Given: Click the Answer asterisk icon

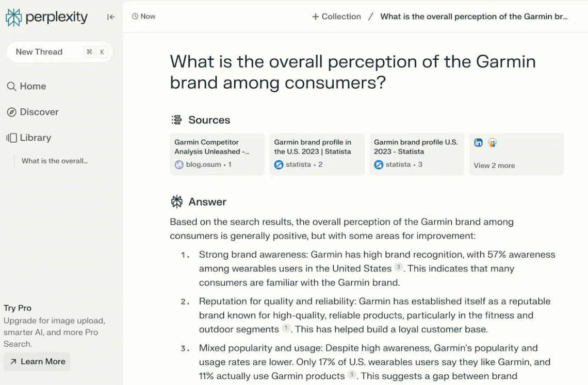Looking at the screenshot, I should (x=176, y=202).
